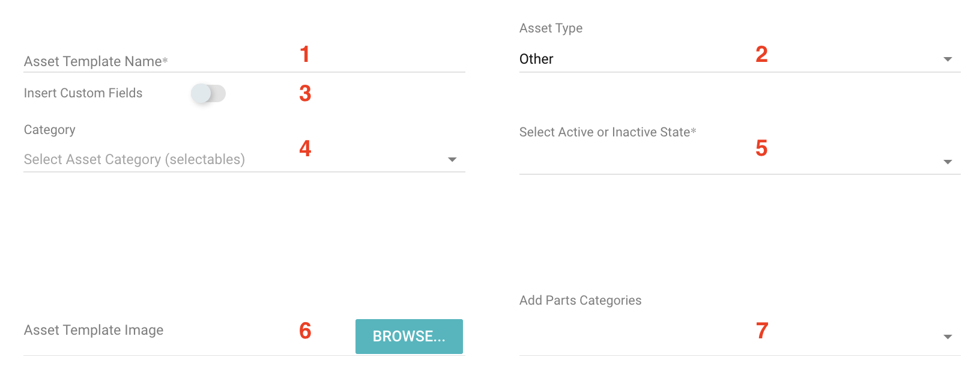Click the red number 1 annotation
Image resolution: width=980 pixels, height=369 pixels.
pos(305,54)
